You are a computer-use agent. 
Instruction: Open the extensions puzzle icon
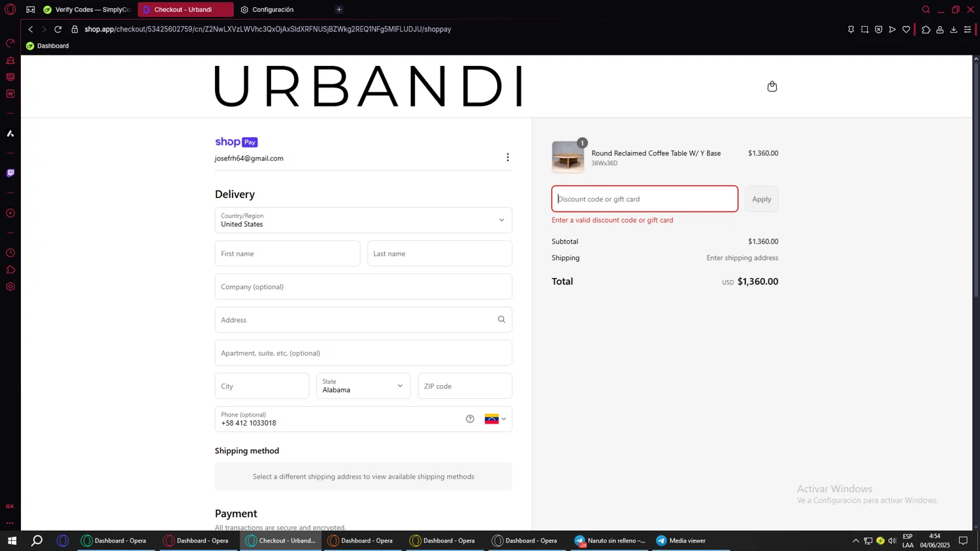pyautogui.click(x=926, y=29)
